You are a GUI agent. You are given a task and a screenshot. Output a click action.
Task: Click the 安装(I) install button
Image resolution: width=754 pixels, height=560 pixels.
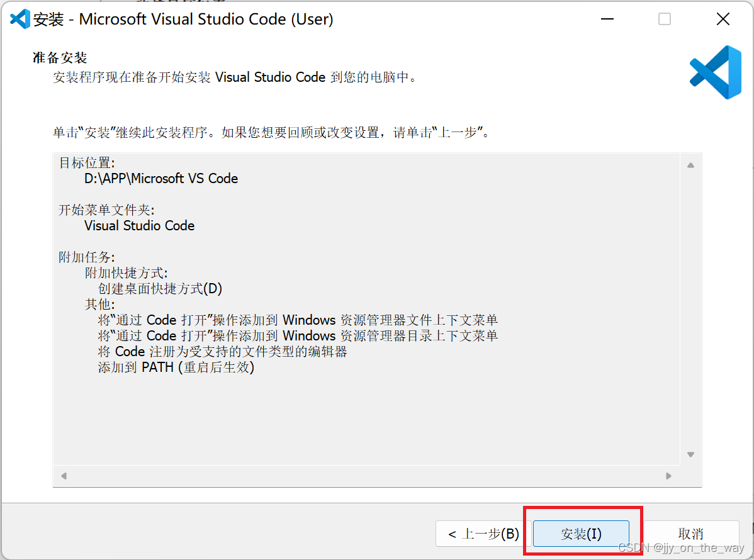tap(581, 534)
